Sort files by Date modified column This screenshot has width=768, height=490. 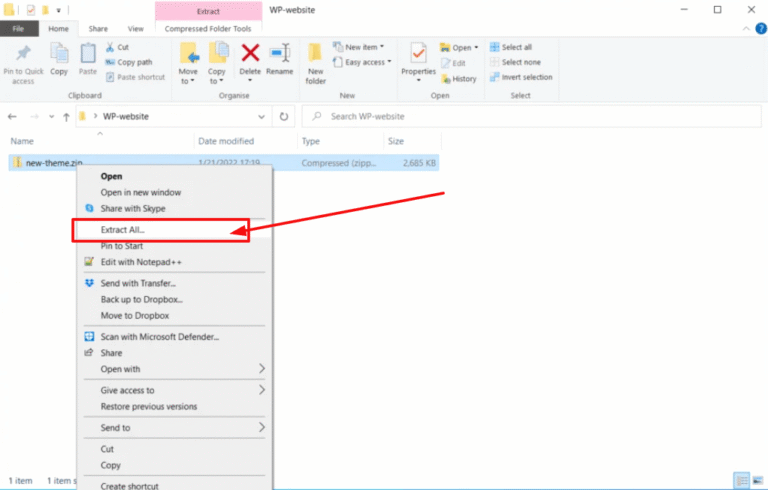click(226, 142)
